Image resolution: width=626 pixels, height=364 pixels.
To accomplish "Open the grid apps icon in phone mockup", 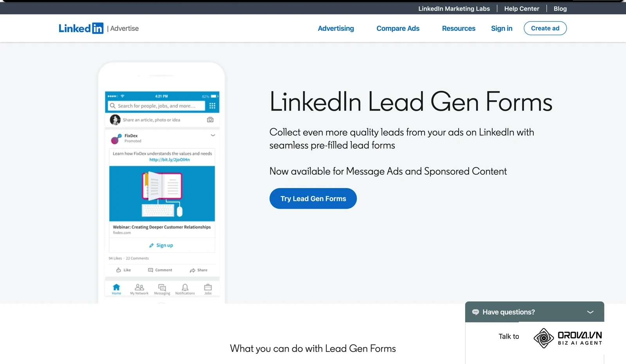I will [x=212, y=106].
